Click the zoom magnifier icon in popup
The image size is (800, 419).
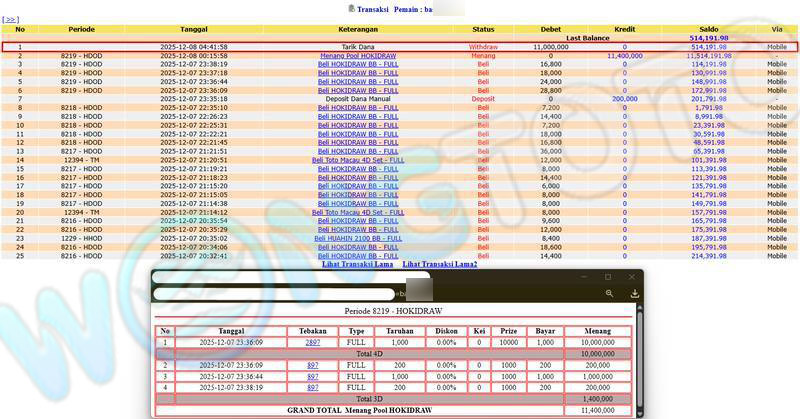tap(609, 293)
